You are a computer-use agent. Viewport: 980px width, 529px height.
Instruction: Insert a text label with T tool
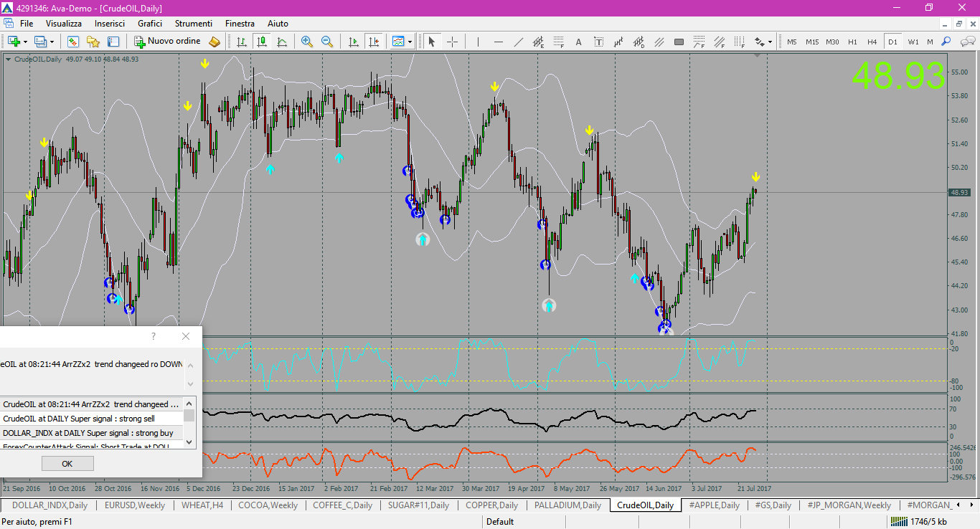[x=598, y=42]
